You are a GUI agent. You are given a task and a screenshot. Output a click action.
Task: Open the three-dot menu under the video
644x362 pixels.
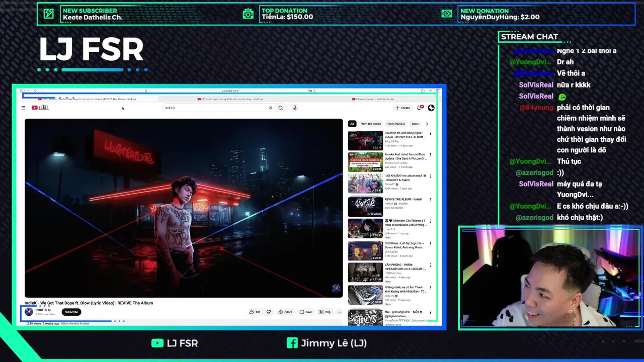(339, 312)
